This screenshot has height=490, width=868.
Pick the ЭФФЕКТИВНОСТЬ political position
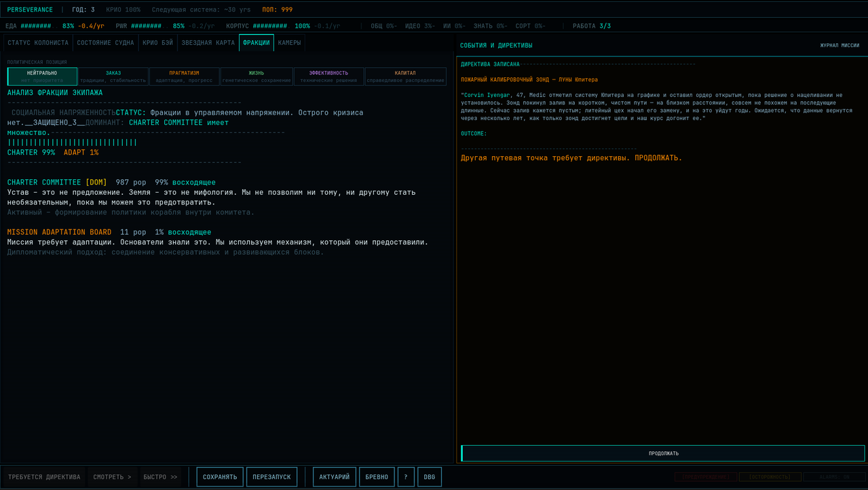328,77
